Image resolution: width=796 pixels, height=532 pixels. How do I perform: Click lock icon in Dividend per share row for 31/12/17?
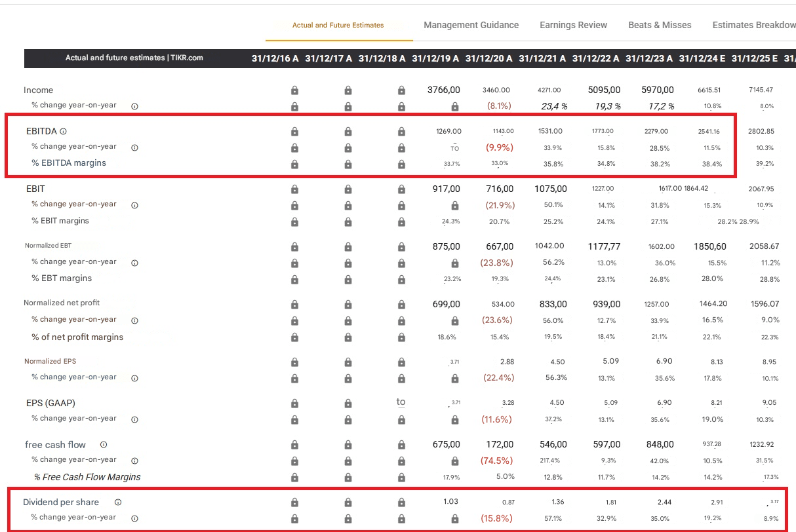(348, 503)
